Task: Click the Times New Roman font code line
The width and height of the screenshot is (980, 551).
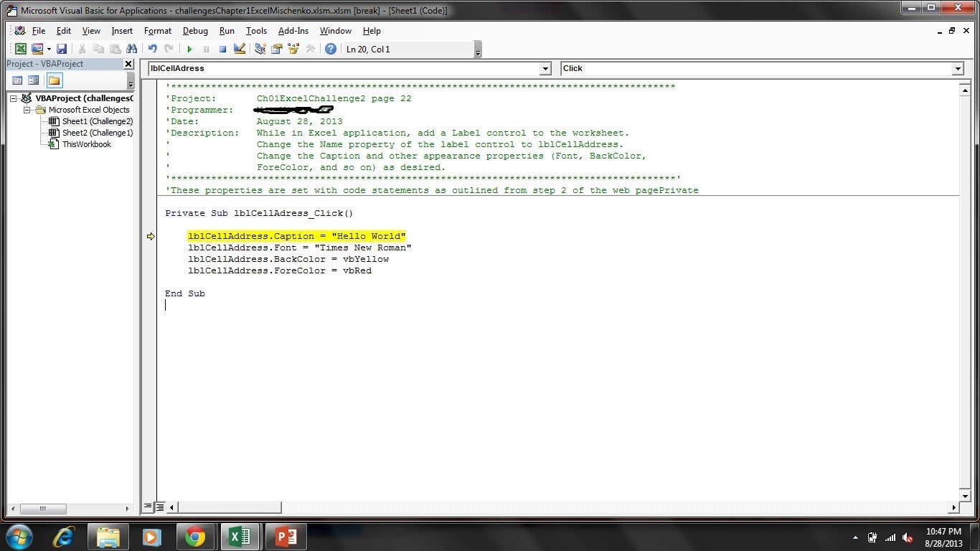Action: [x=300, y=248]
